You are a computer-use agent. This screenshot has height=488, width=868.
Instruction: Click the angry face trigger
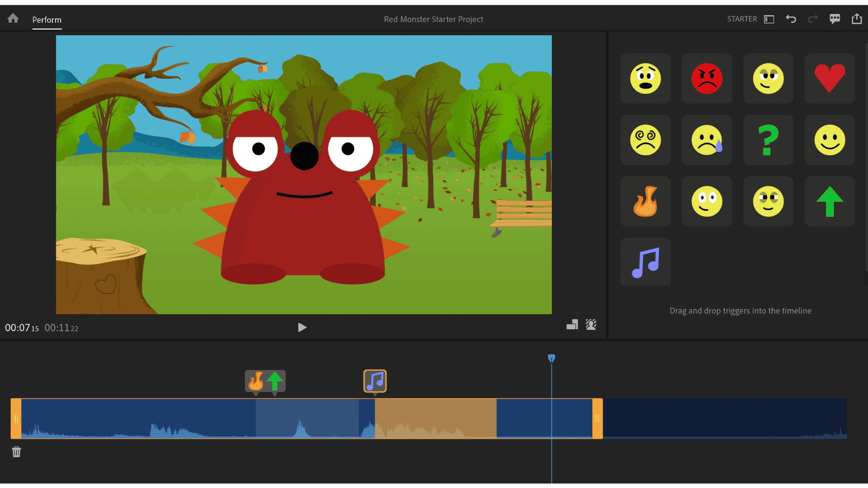[707, 79]
